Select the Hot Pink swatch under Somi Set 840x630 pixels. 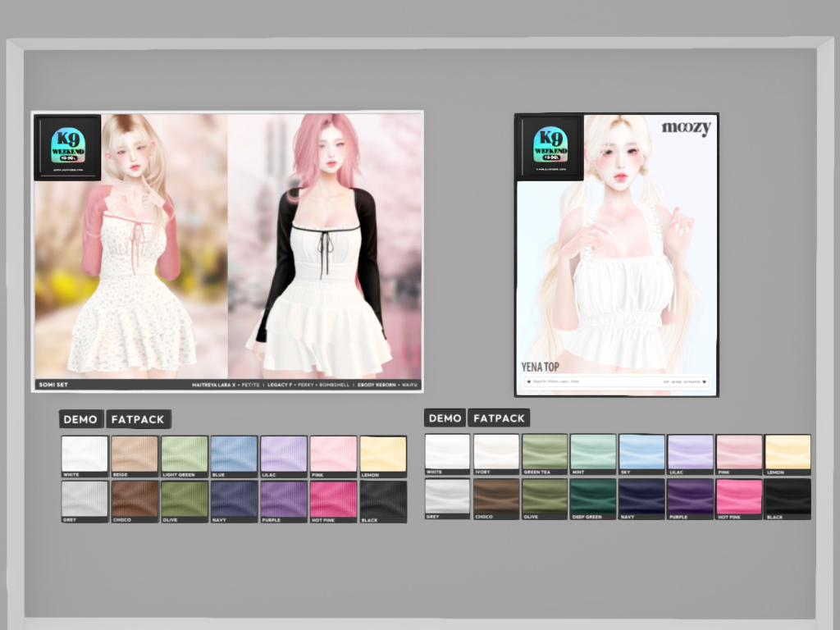point(333,500)
